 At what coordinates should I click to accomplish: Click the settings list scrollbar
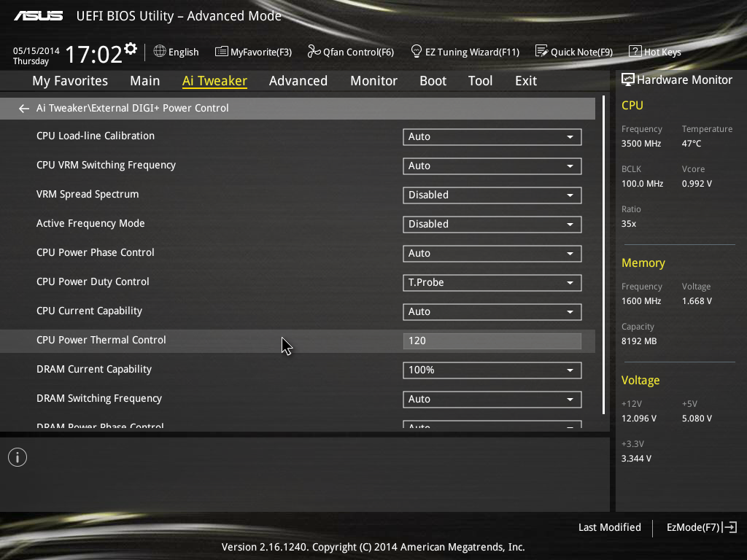[x=603, y=254]
